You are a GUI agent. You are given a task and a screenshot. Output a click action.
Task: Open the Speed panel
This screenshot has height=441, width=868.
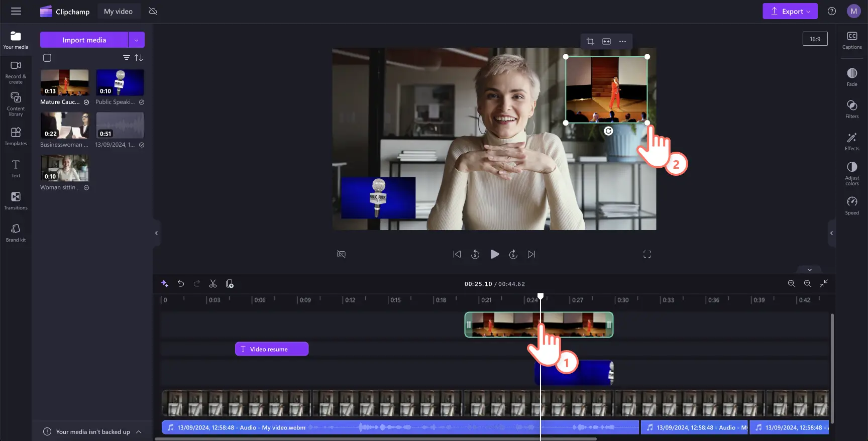tap(852, 205)
